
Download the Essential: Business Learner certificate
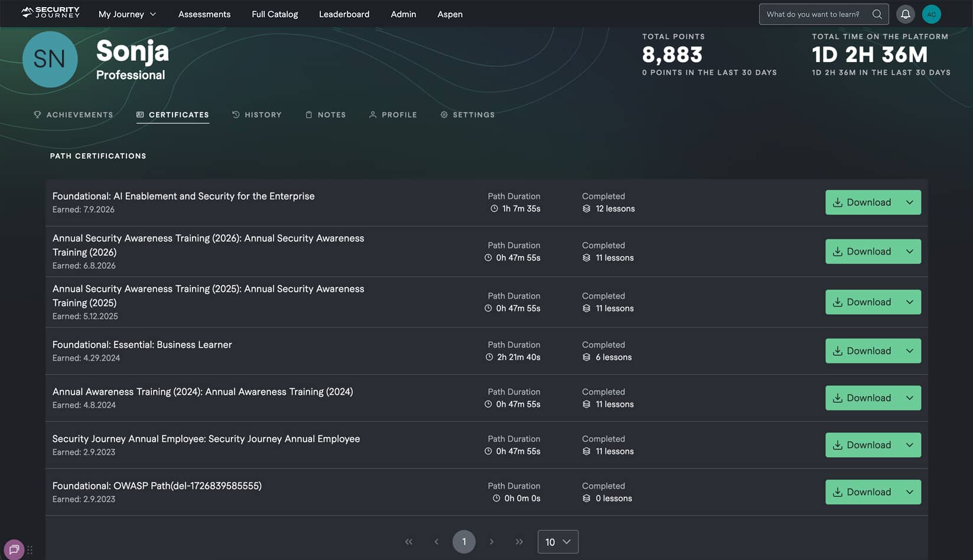(x=862, y=351)
